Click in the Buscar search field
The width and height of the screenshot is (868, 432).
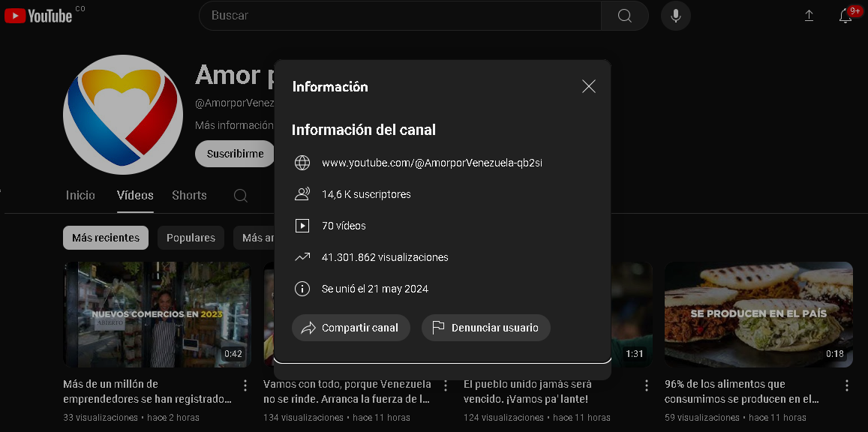[x=400, y=16]
